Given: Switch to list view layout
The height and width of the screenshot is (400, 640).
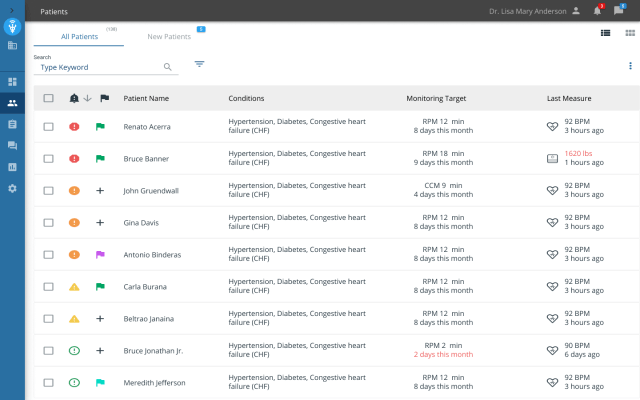Looking at the screenshot, I should 605,33.
